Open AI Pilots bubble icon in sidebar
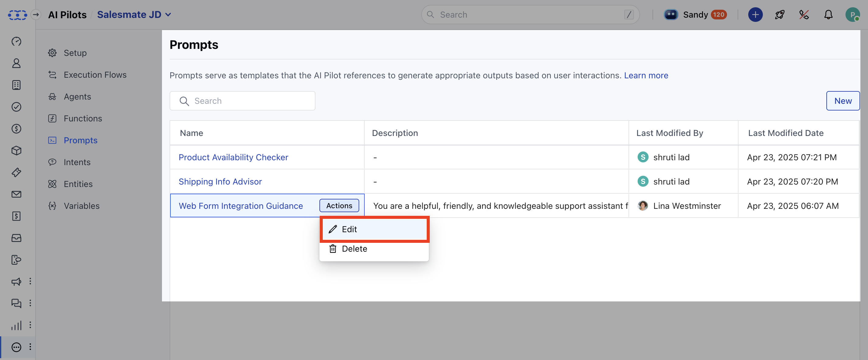The height and width of the screenshot is (360, 868). pyautogui.click(x=16, y=347)
